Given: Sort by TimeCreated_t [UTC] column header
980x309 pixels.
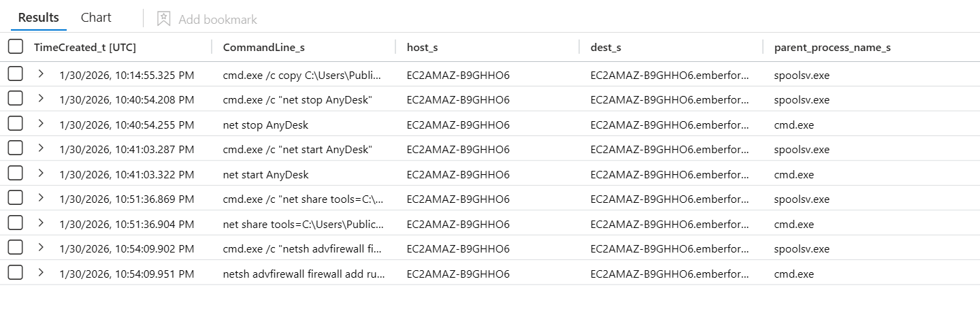Looking at the screenshot, I should point(85,47).
